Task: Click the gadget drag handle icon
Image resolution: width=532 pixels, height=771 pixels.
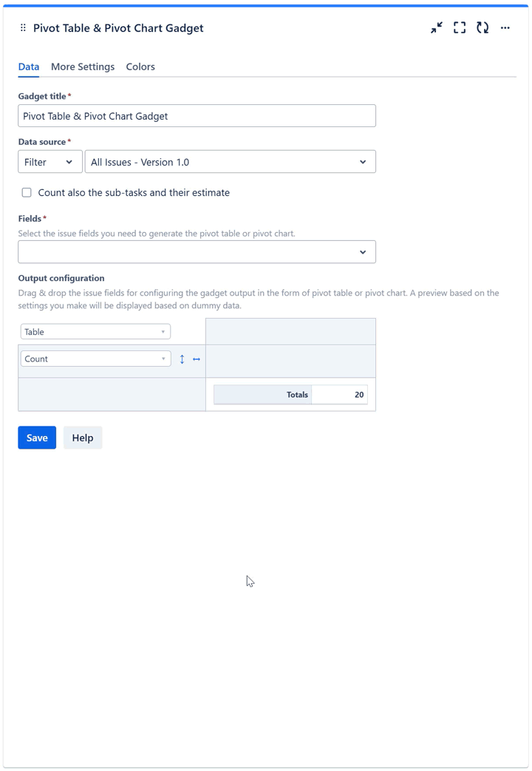Action: coord(23,28)
